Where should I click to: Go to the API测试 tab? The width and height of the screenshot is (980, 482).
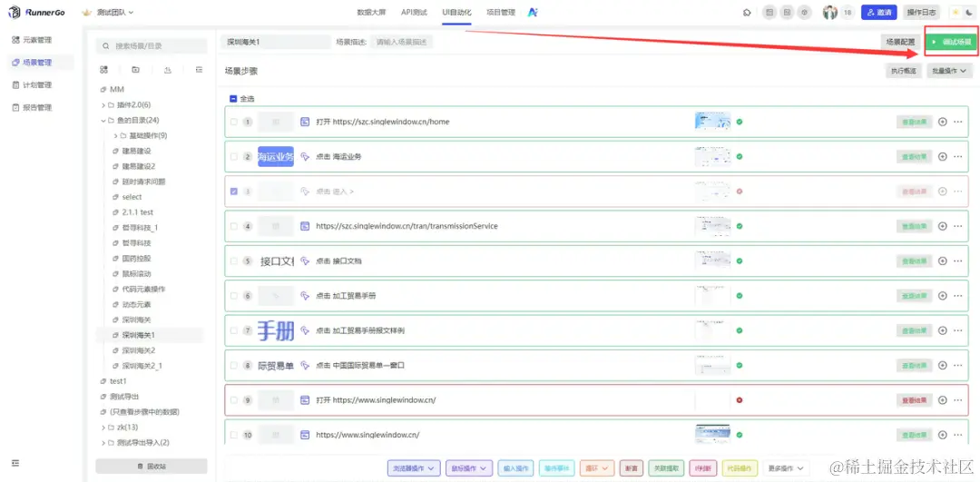[414, 12]
